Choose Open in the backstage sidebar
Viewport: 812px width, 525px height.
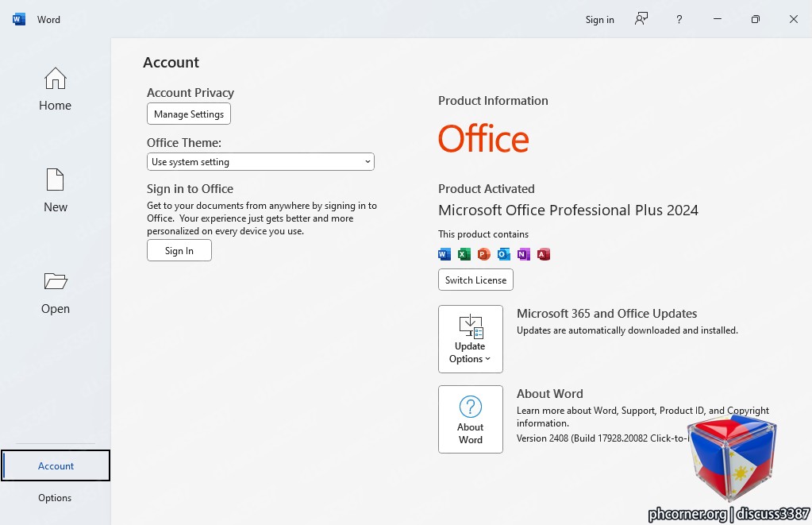[x=55, y=293]
